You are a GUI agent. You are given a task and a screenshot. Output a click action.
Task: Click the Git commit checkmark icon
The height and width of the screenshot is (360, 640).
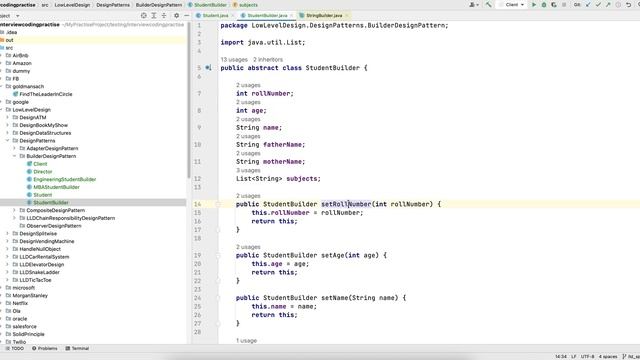click(598, 5)
